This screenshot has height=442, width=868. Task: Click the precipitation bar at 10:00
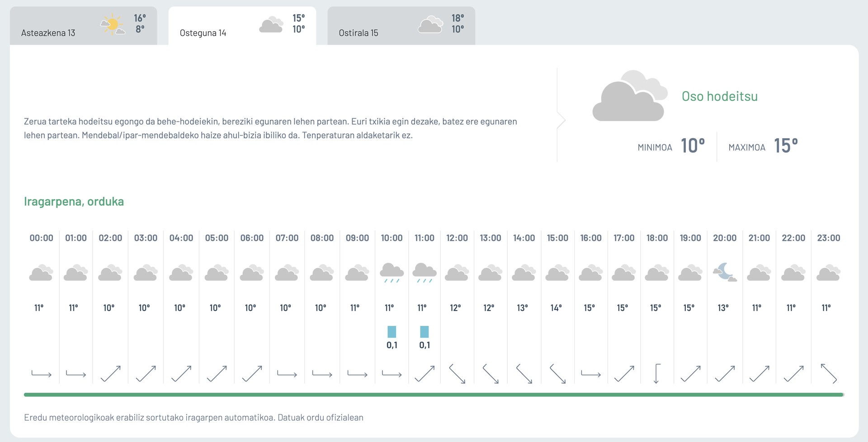pos(392,332)
